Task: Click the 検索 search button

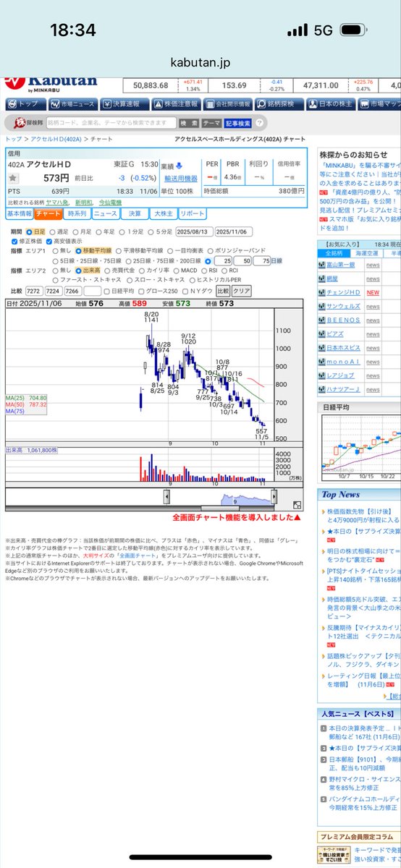Action: coord(189,124)
